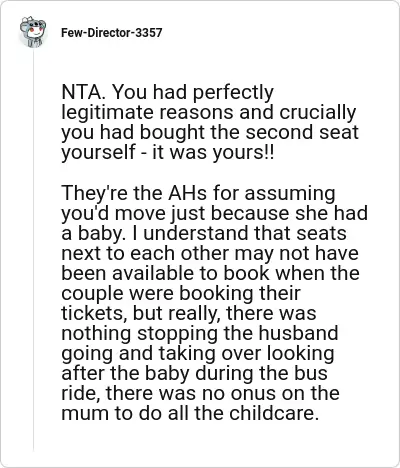The image size is (400, 468).
Task: Click the line 'legitimate reasons and crucially'
Action: pyautogui.click(x=209, y=112)
